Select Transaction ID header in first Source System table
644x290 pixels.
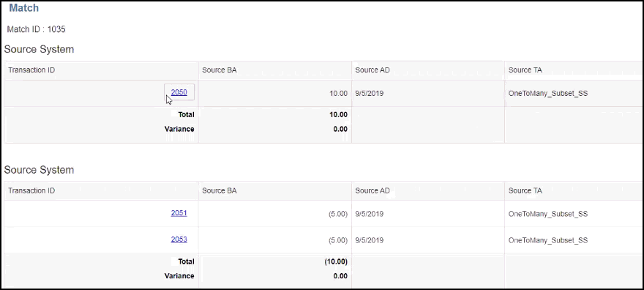(x=31, y=70)
